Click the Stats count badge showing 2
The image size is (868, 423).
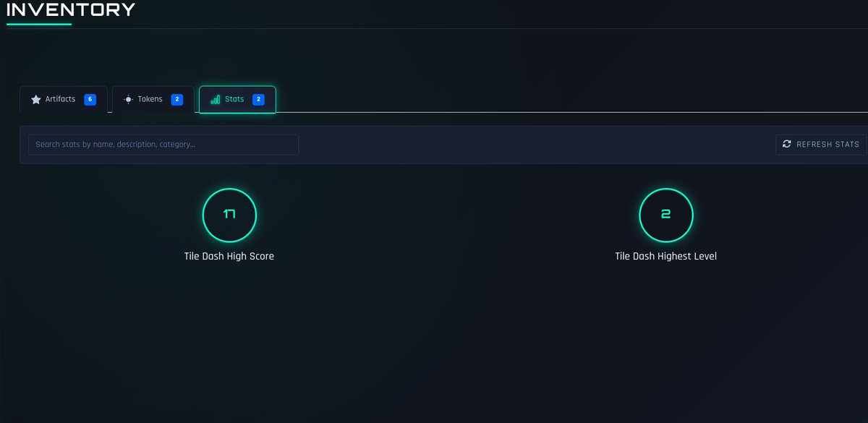(x=258, y=100)
